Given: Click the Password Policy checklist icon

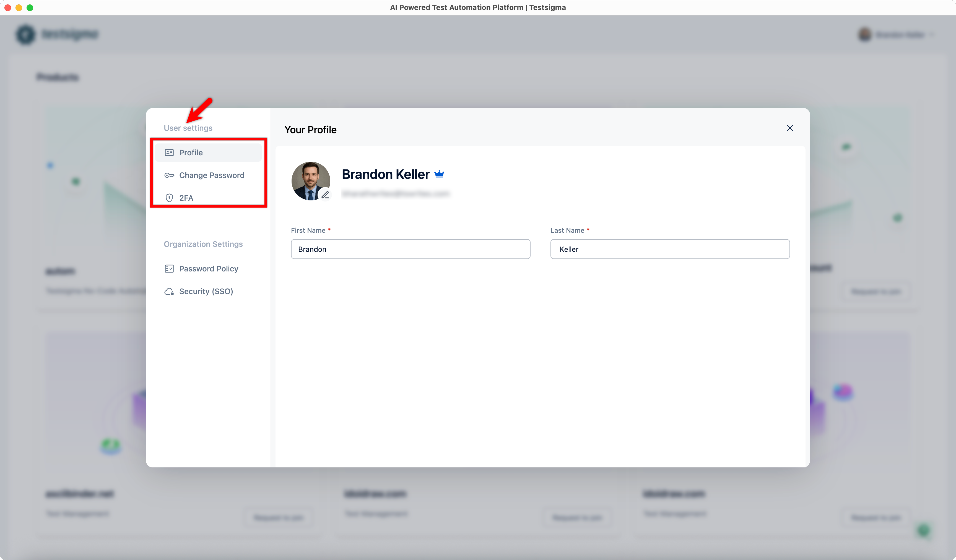Looking at the screenshot, I should tap(169, 269).
